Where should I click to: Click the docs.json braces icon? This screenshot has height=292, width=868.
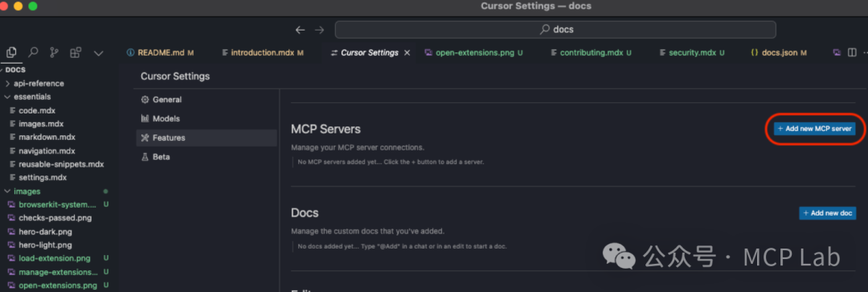[x=754, y=52]
